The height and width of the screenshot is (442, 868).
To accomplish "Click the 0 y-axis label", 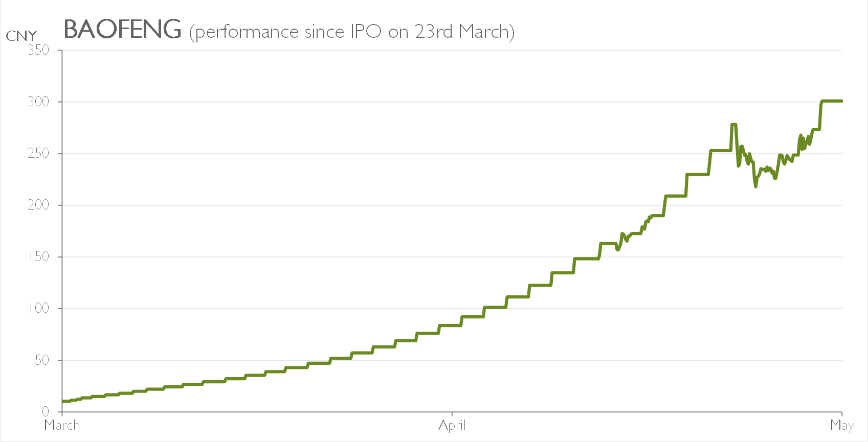I will click(45, 411).
